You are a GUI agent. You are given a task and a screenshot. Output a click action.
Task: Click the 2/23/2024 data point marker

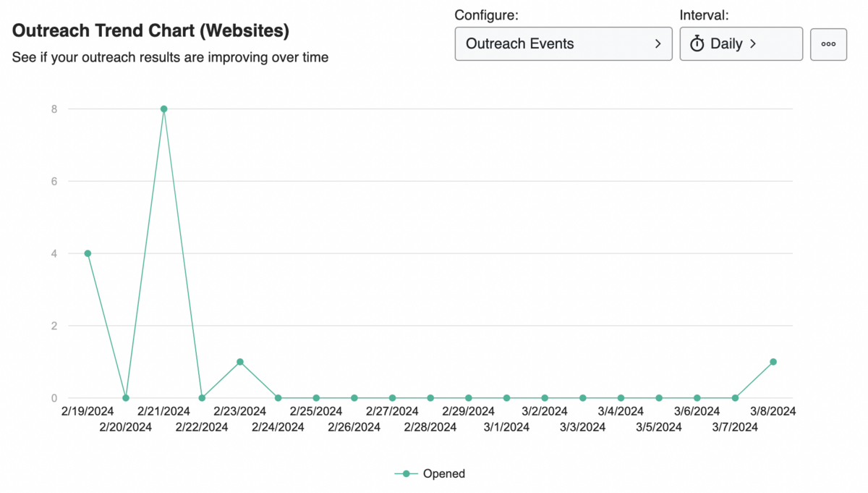tap(240, 361)
